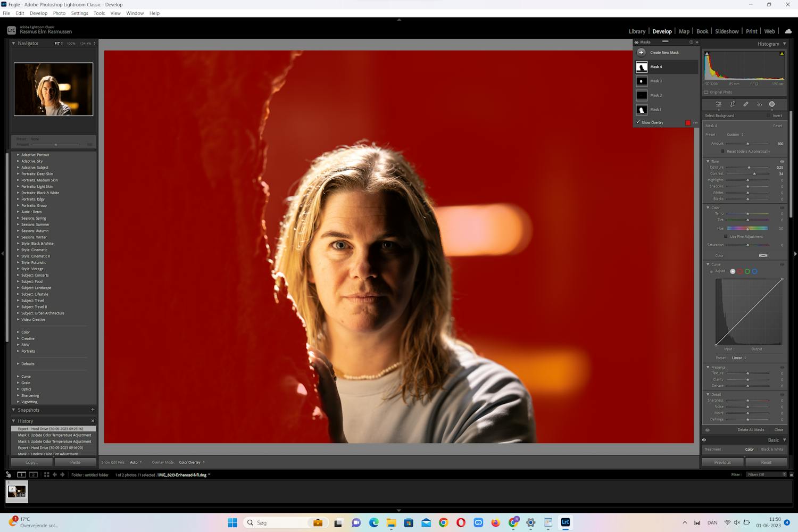The width and height of the screenshot is (798, 532).
Task: Add a new snapshot with plus icon
Action: click(93, 410)
